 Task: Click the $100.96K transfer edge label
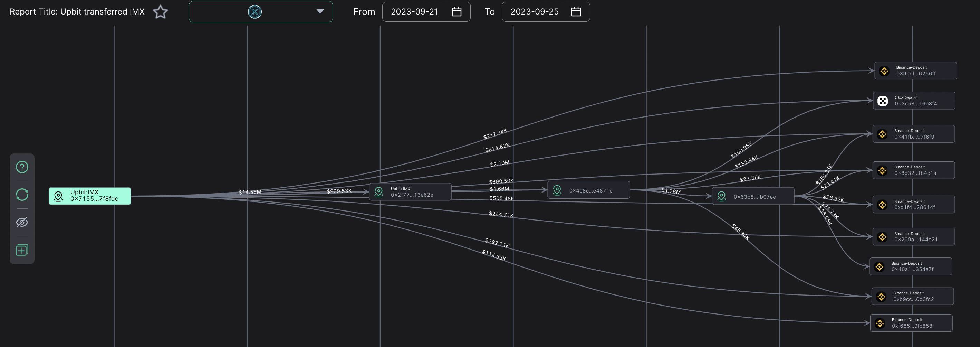pyautogui.click(x=741, y=150)
